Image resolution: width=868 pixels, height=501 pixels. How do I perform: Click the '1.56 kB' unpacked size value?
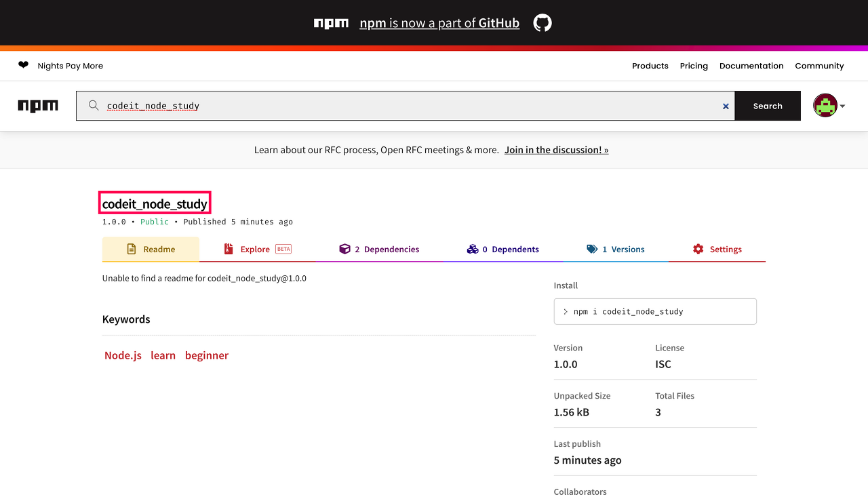(572, 412)
